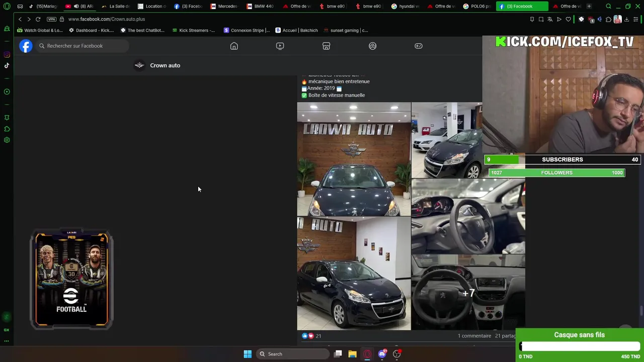Open a new browser tab with plus
Screen dimensions: 644x362
[x=589, y=7]
